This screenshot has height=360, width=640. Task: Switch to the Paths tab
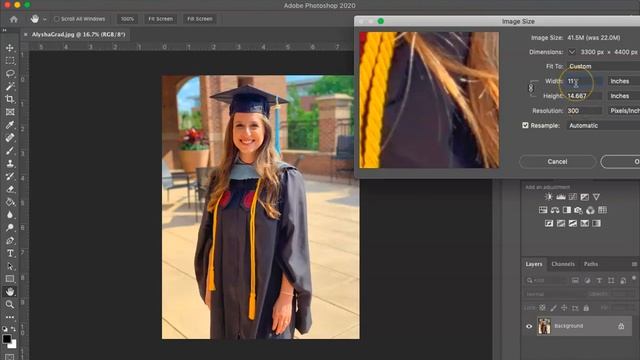point(591,264)
